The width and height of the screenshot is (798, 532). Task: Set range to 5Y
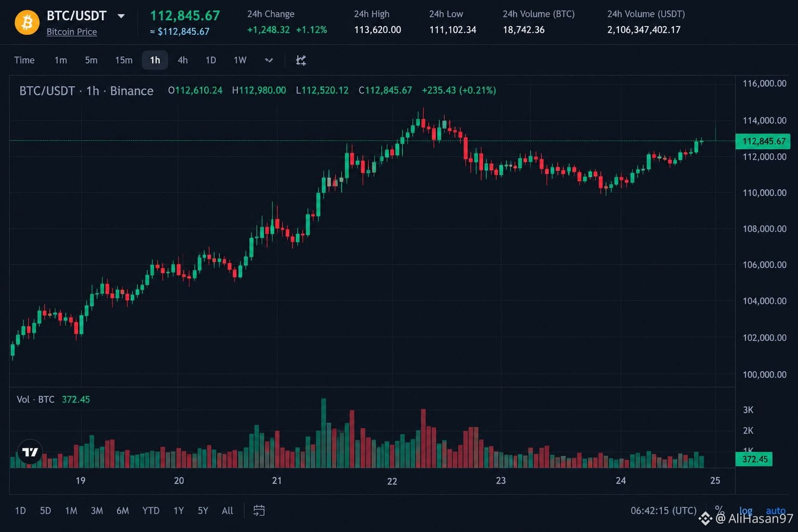[x=203, y=511]
